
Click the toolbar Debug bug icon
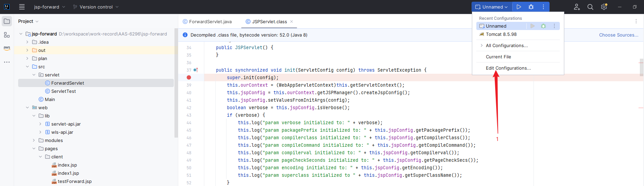pos(531,7)
